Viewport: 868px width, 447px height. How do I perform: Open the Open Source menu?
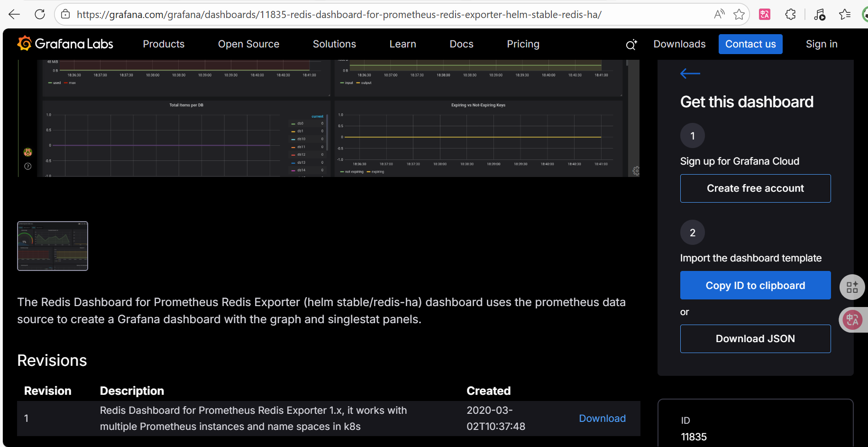248,44
